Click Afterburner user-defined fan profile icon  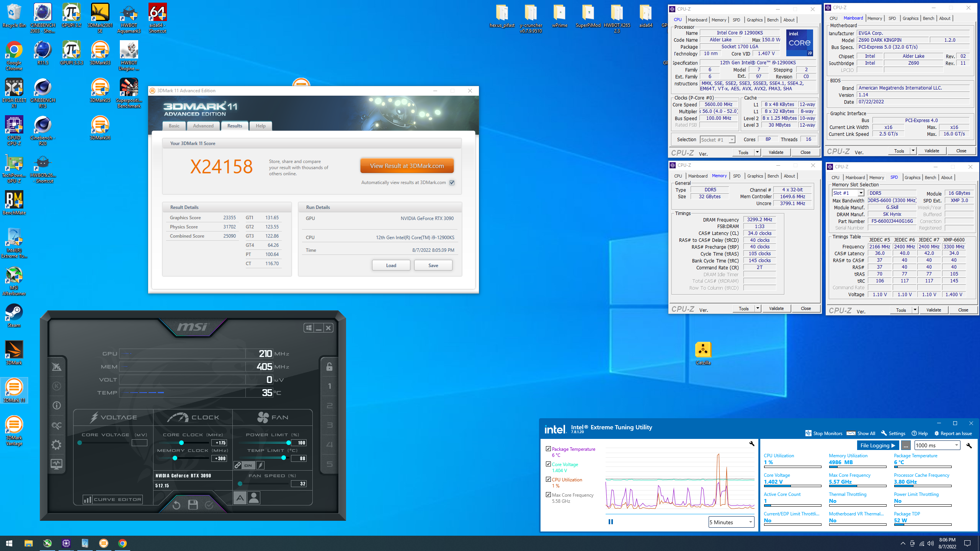coord(254,498)
